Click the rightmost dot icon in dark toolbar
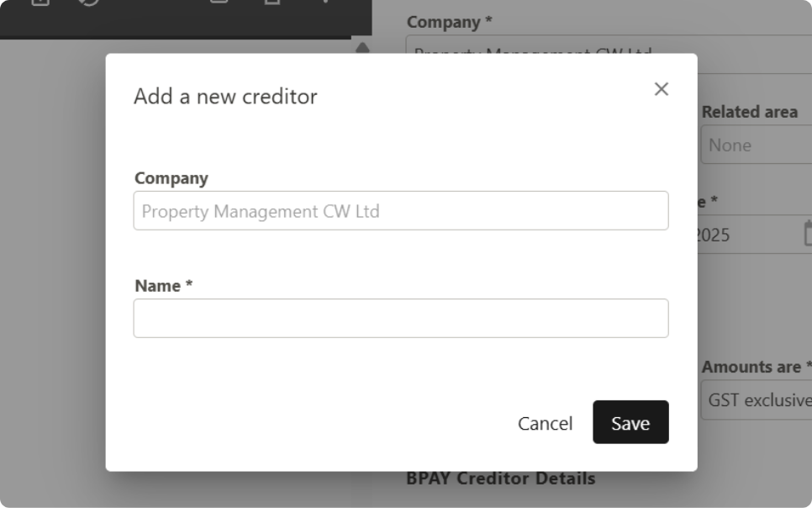 click(325, 2)
